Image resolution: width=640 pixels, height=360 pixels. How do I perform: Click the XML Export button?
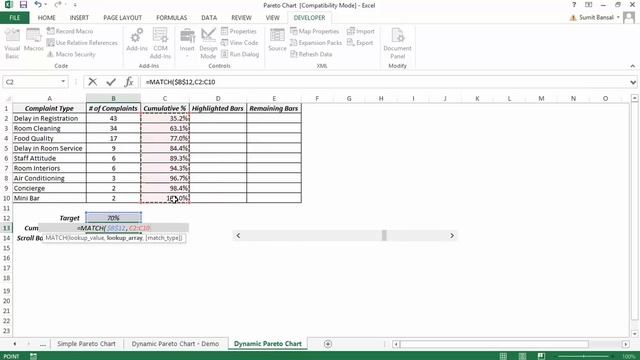point(360,42)
